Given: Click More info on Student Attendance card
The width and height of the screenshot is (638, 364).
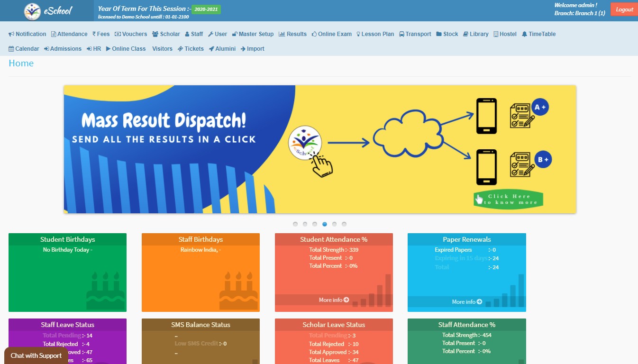Looking at the screenshot, I should [334, 300].
